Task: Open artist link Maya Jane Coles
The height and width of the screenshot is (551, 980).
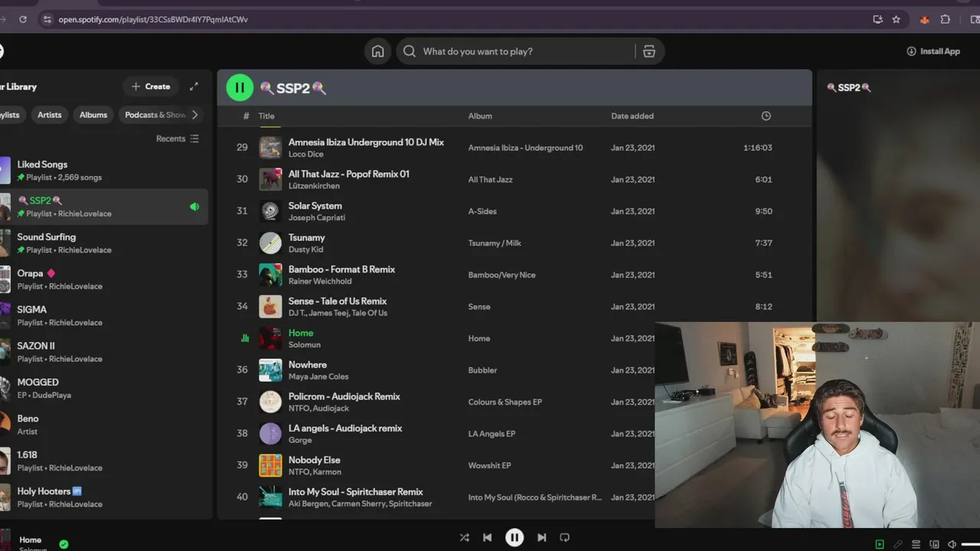Action: click(x=318, y=377)
